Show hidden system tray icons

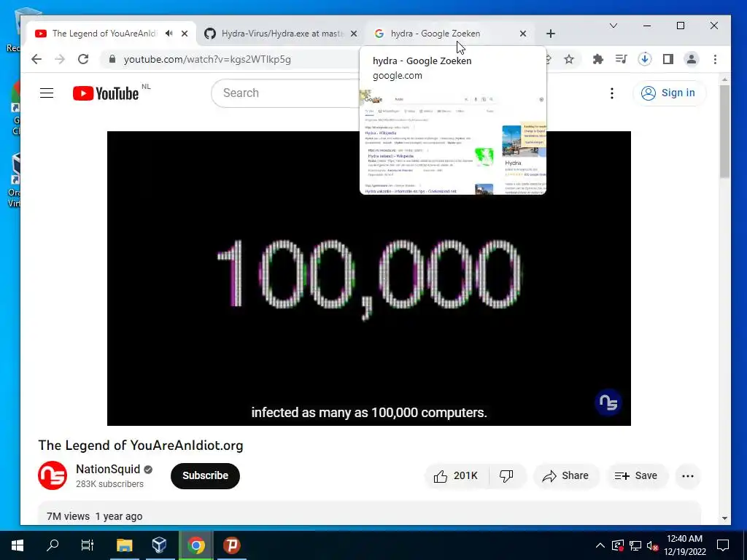click(x=600, y=545)
